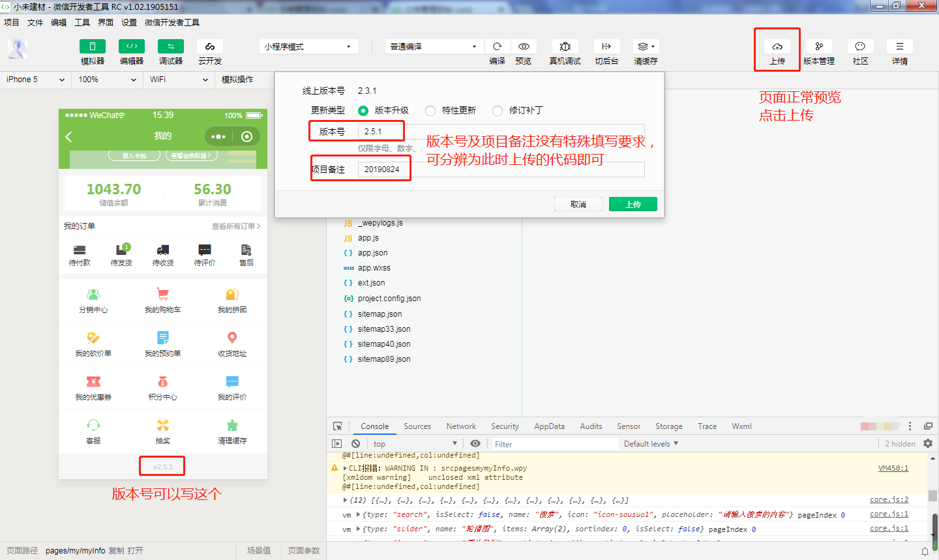Toggle the Editor panel button

point(132,46)
